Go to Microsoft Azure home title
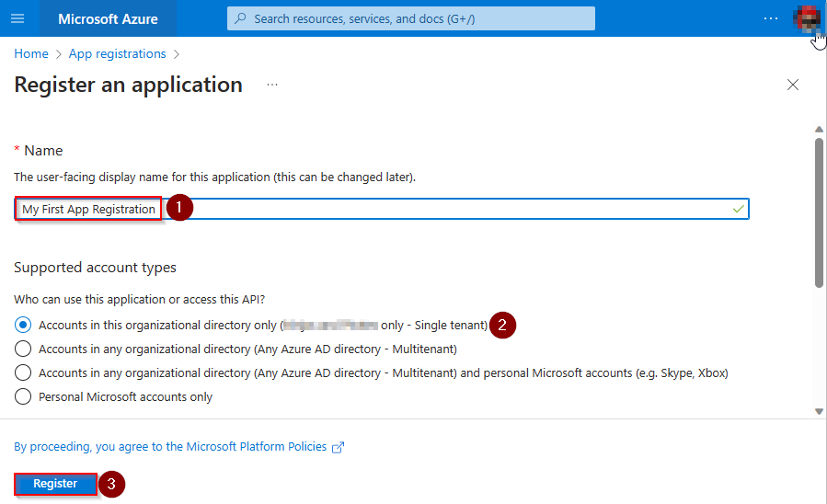Viewport: 827px width, 504px height. 109,19
